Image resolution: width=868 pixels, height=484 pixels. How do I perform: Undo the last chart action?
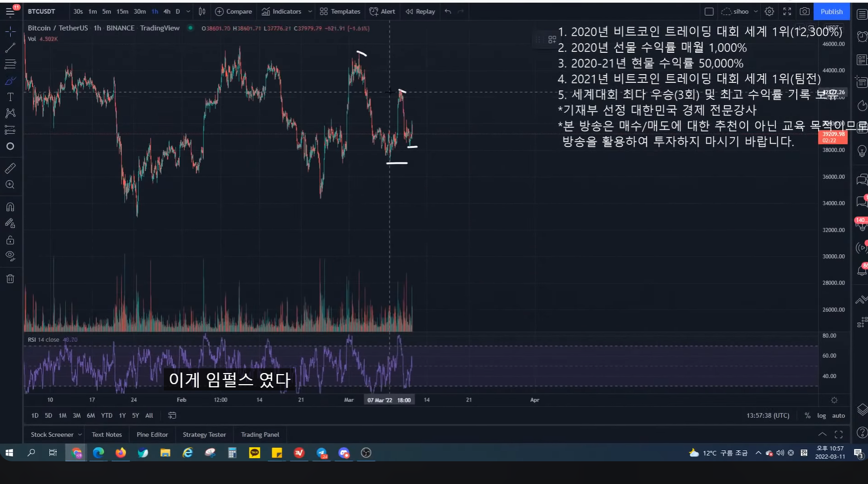coord(448,12)
